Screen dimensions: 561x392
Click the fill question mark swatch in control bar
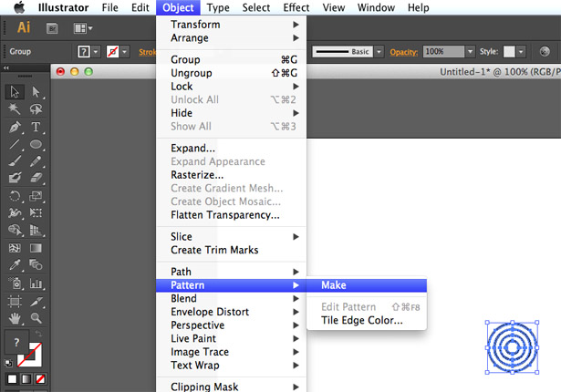point(84,52)
